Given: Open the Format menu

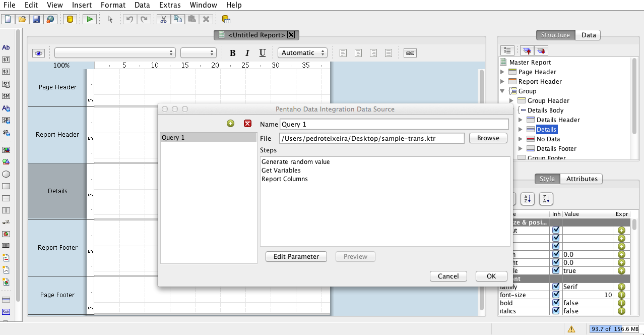Looking at the screenshot, I should click(x=113, y=5).
